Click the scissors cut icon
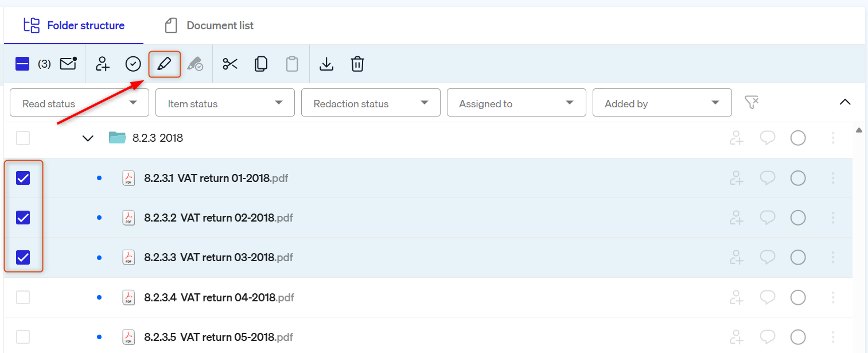Image resolution: width=868 pixels, height=353 pixels. [x=230, y=64]
